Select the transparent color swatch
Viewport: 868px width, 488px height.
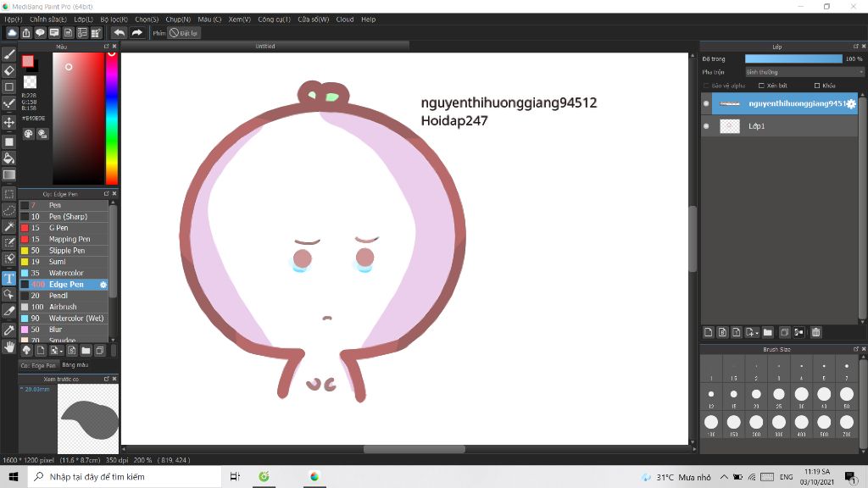pyautogui.click(x=30, y=82)
